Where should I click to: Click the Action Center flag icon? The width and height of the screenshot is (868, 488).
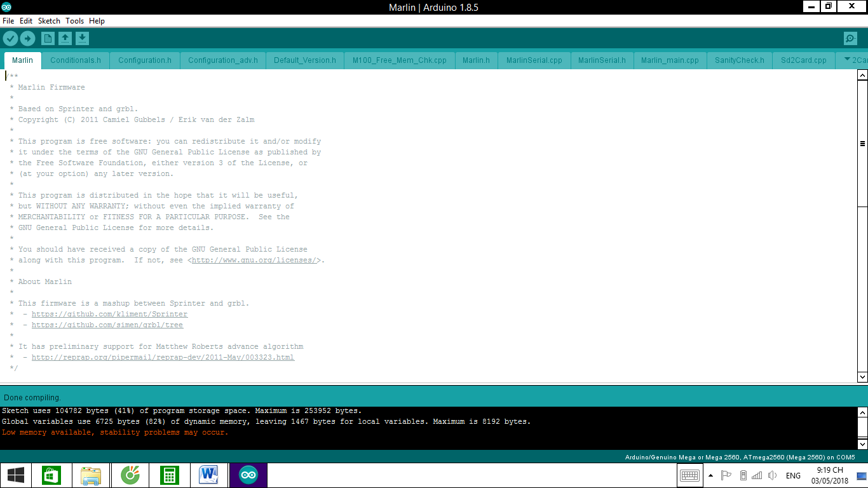click(x=726, y=475)
